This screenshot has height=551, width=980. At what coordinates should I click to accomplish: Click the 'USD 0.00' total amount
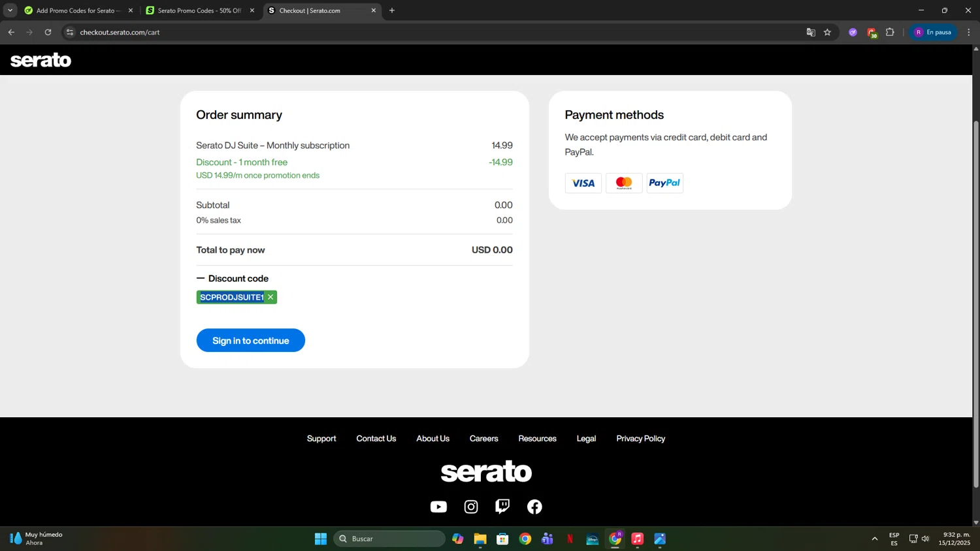pos(492,250)
